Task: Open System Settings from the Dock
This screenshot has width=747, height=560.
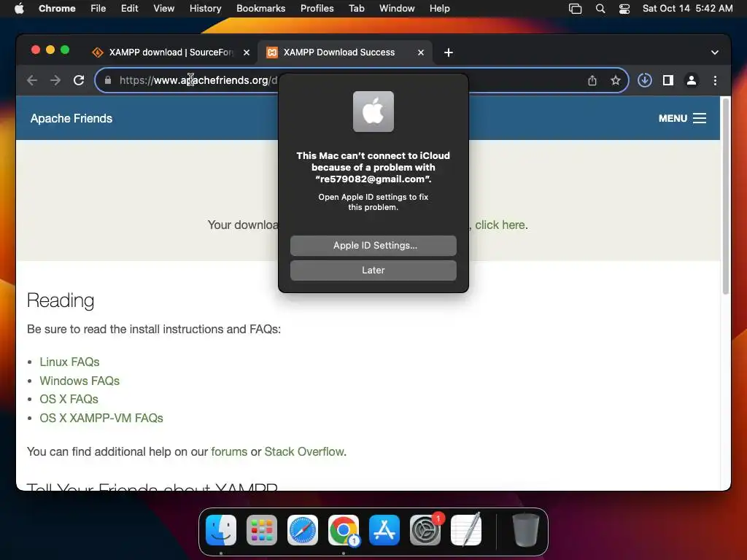Action: 425,530
